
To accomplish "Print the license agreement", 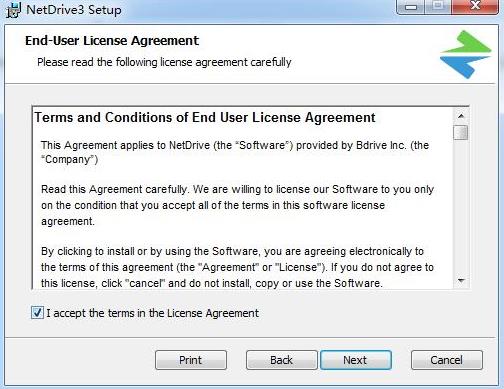I will click(191, 360).
